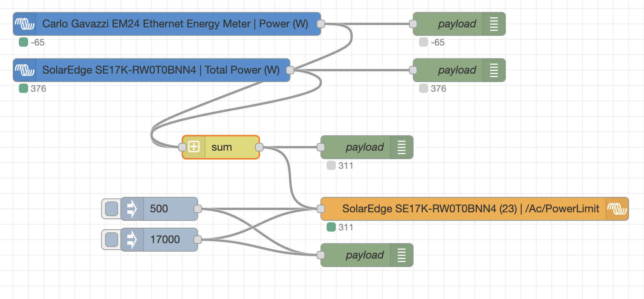The image size is (644, 299).
Task: Click the input port of the bottom payload node
Action: [x=321, y=255]
